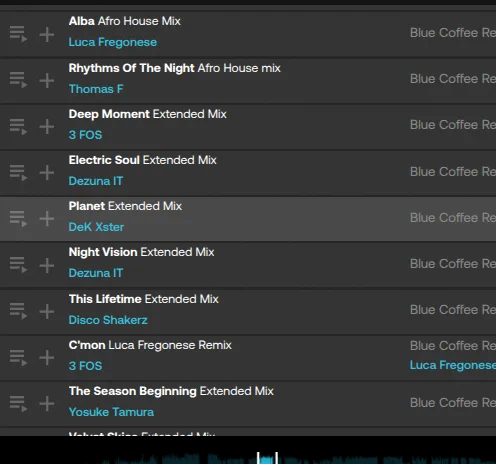The width and height of the screenshot is (496, 464).
Task: Open artist 3 FOS under C'mon
Action: [x=85, y=366]
